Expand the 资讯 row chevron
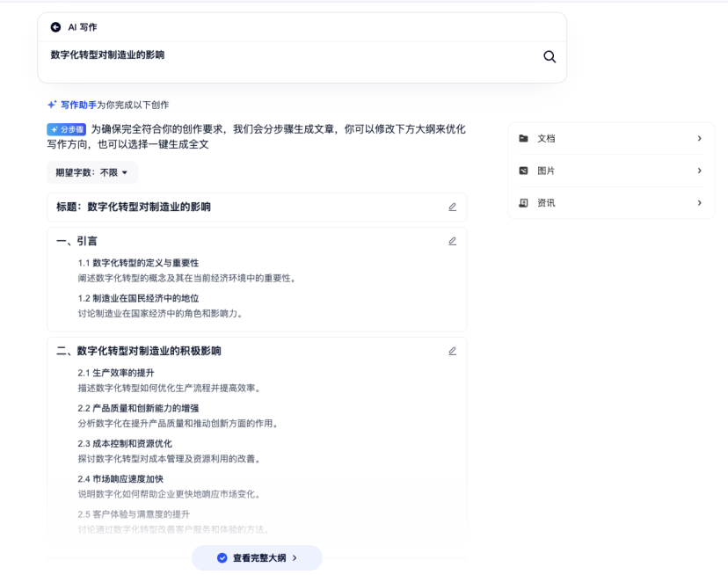Viewport: 728px width, 575px height. (x=699, y=203)
